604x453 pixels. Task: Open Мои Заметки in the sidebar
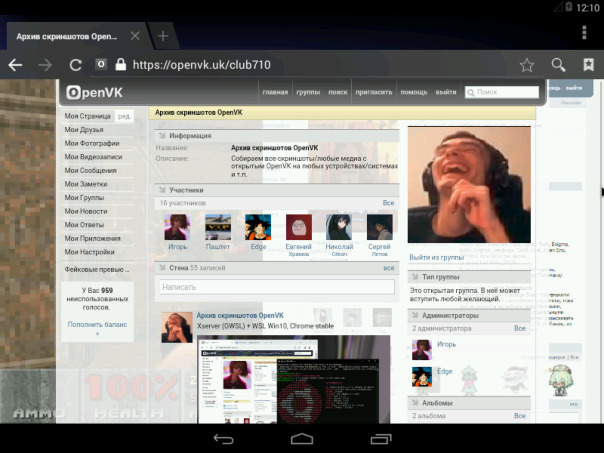86,184
